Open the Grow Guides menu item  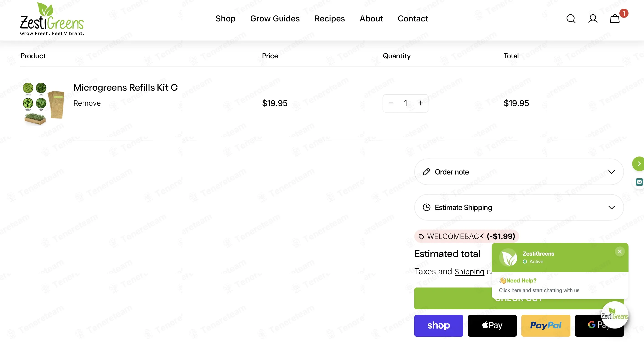(275, 18)
